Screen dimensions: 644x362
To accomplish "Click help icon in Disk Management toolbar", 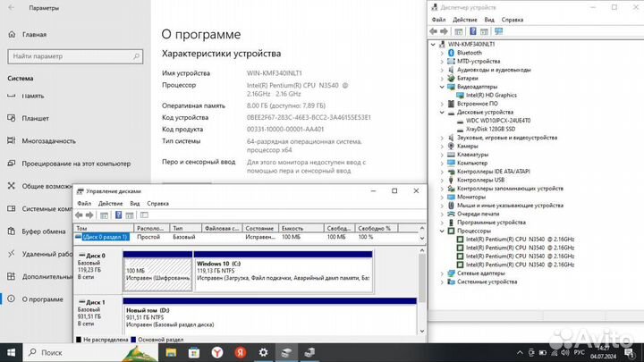I will click(x=118, y=215).
